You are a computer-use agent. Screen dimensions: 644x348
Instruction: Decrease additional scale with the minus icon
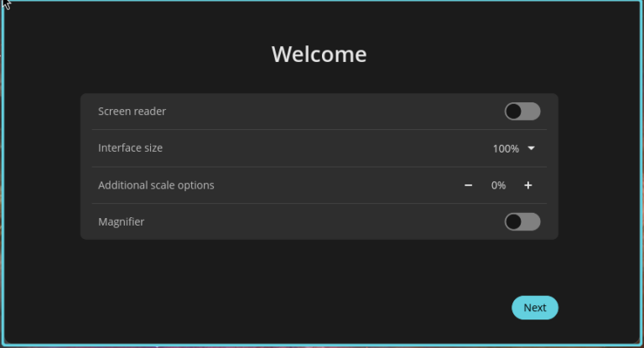tap(468, 185)
